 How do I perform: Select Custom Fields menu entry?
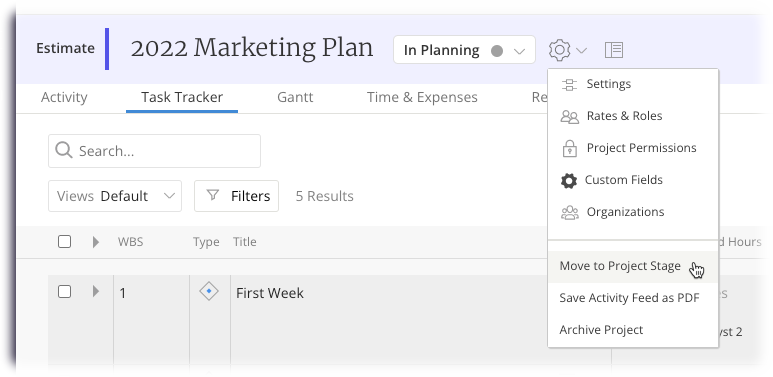pyautogui.click(x=633, y=180)
